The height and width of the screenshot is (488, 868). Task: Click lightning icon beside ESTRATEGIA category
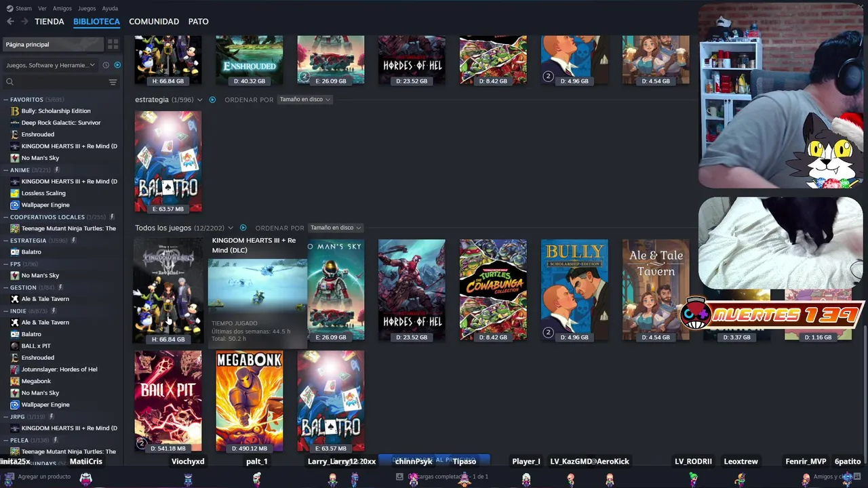tap(73, 241)
